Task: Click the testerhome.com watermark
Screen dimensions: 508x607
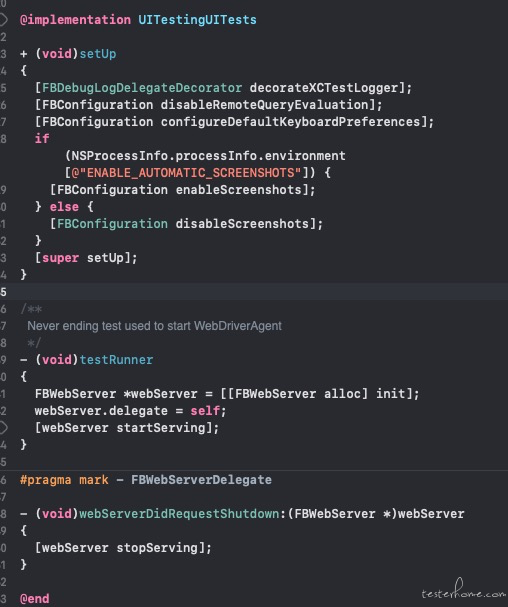Action: coord(463,590)
